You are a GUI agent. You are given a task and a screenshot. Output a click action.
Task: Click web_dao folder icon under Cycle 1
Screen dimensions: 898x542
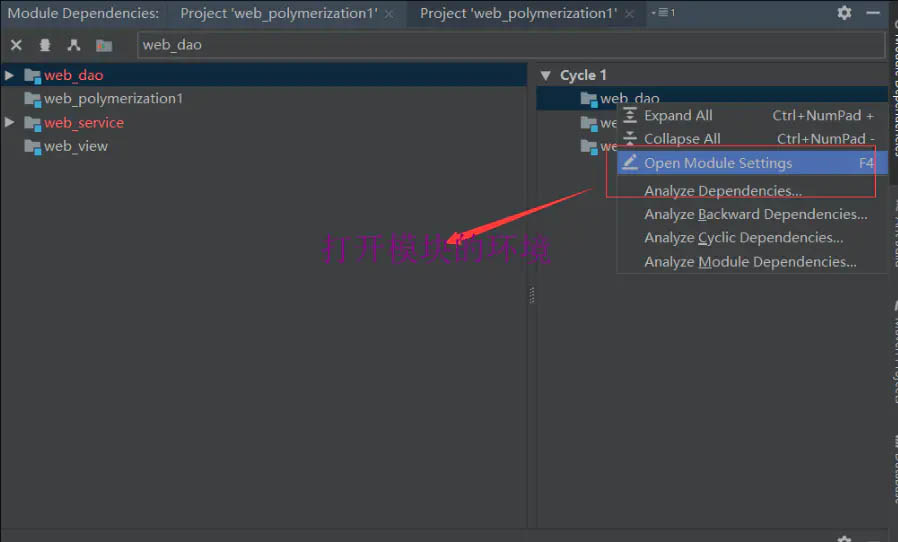click(x=589, y=99)
